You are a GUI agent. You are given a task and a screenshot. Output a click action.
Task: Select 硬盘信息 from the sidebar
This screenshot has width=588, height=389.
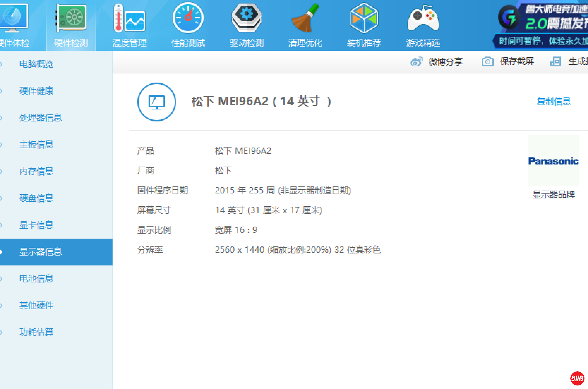click(36, 198)
